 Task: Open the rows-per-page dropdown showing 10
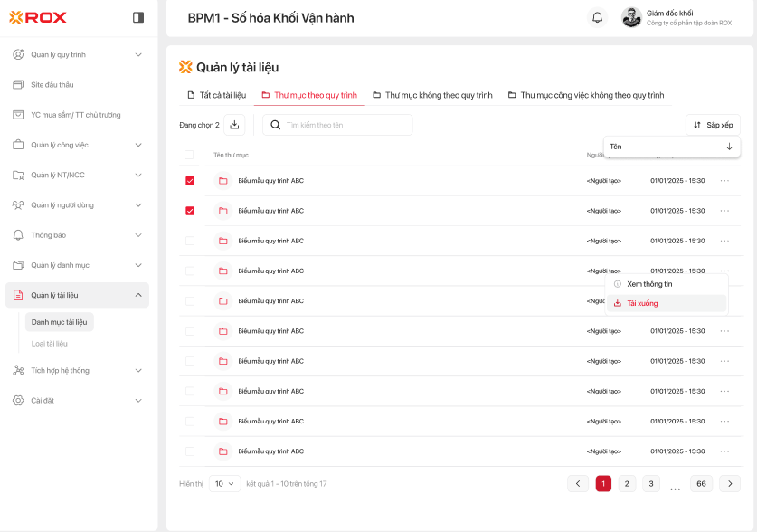[224, 483]
